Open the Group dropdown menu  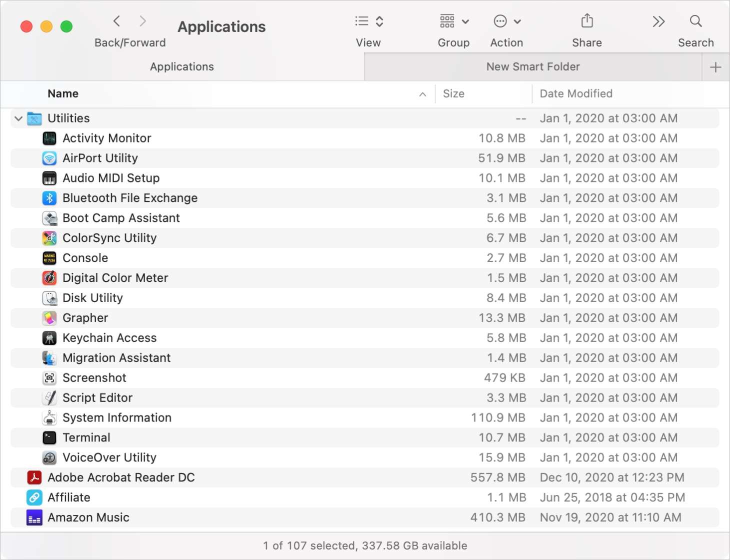(x=453, y=21)
